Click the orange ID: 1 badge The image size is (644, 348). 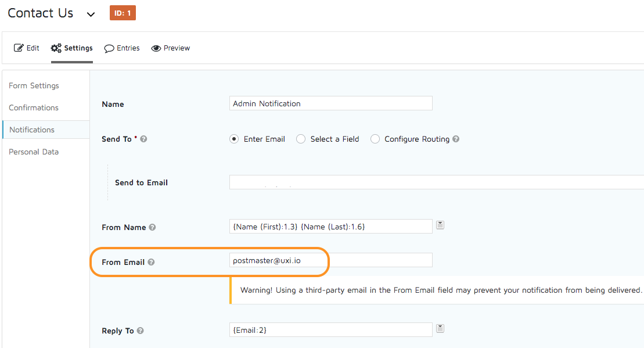click(x=123, y=13)
